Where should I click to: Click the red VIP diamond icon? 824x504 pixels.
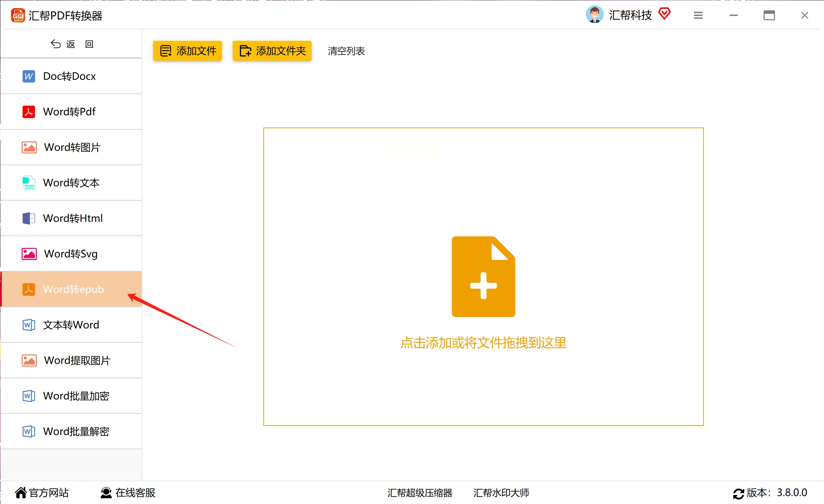click(664, 14)
